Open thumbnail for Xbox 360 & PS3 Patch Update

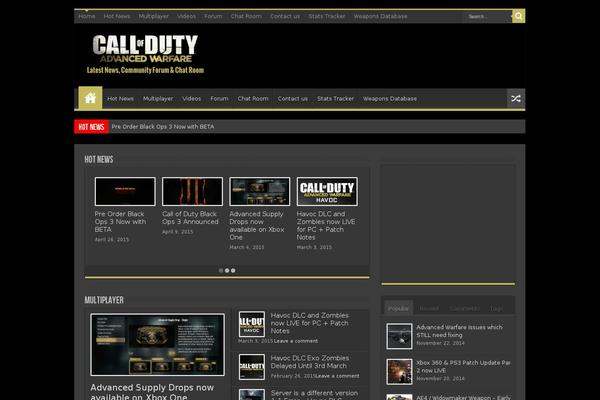399,372
